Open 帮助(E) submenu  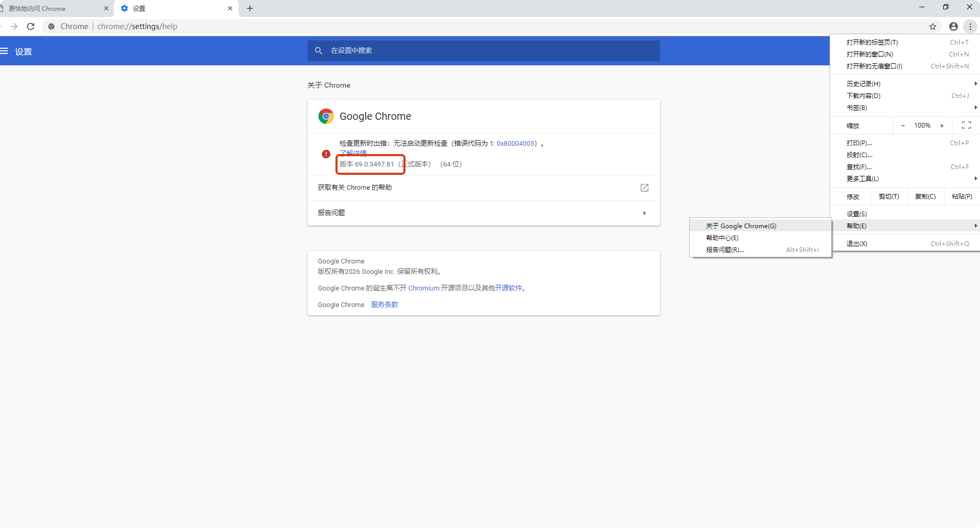click(x=905, y=226)
